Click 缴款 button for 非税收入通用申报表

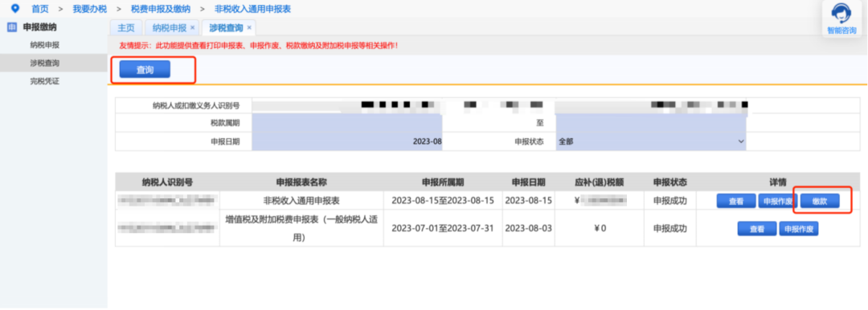pyautogui.click(x=820, y=201)
